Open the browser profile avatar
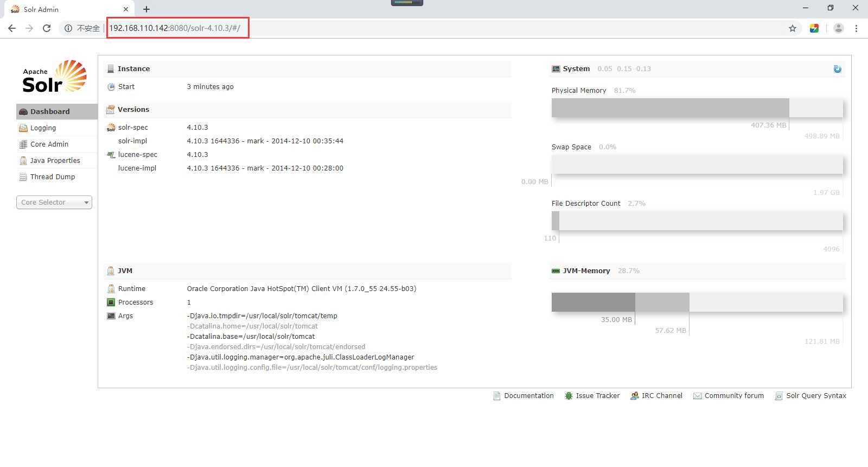 pos(838,28)
